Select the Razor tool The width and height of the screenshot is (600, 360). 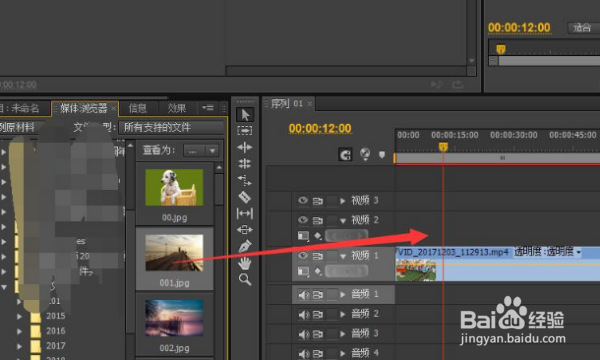coord(245,197)
